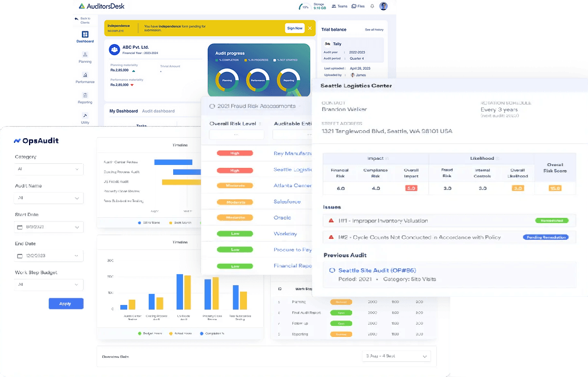Screen dimensions: 588x377
Task: Open the Teams icon in header
Action: click(339, 6)
